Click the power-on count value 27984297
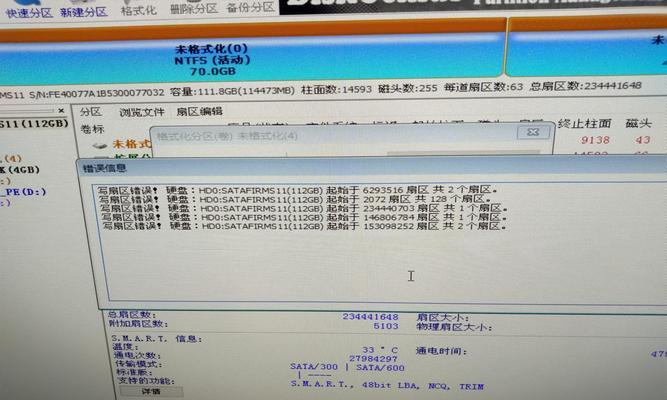Image resolution: width=667 pixels, height=400 pixels. (x=373, y=358)
